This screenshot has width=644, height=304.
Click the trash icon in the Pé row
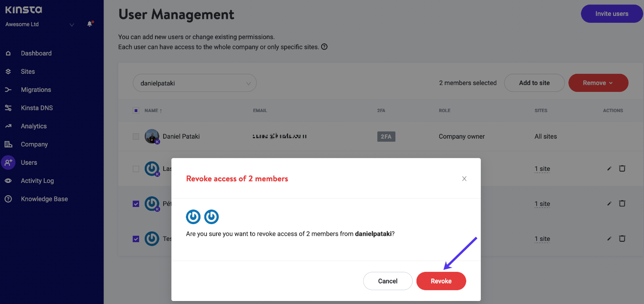pos(622,204)
